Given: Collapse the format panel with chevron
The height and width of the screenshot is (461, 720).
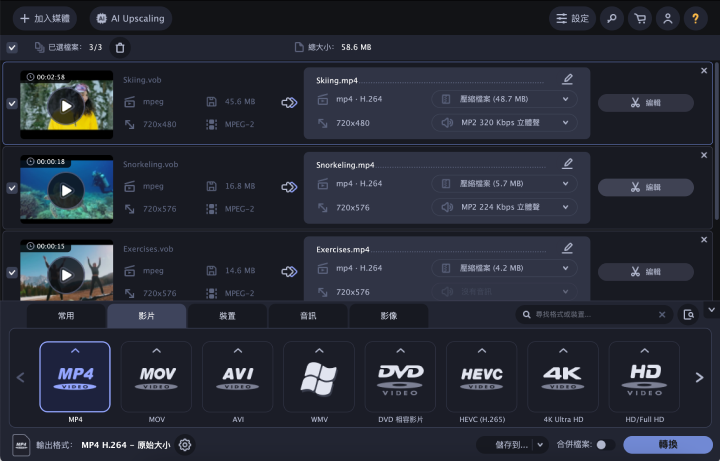Looking at the screenshot, I should click(711, 310).
